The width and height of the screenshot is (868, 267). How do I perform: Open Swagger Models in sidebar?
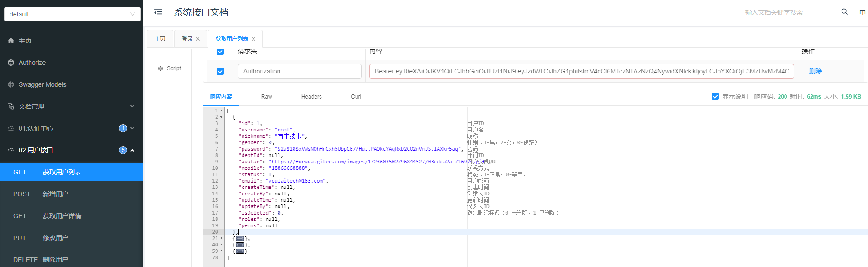[x=71, y=84]
